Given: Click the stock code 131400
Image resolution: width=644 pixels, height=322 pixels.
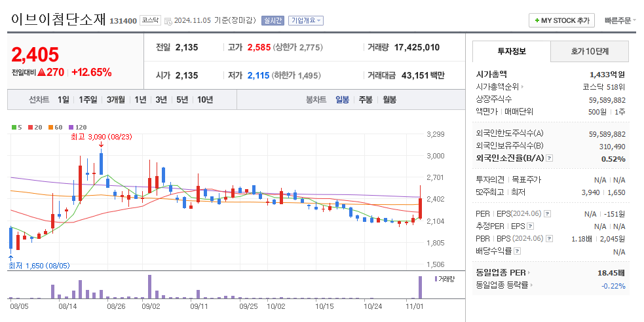Looking at the screenshot, I should [123, 21].
